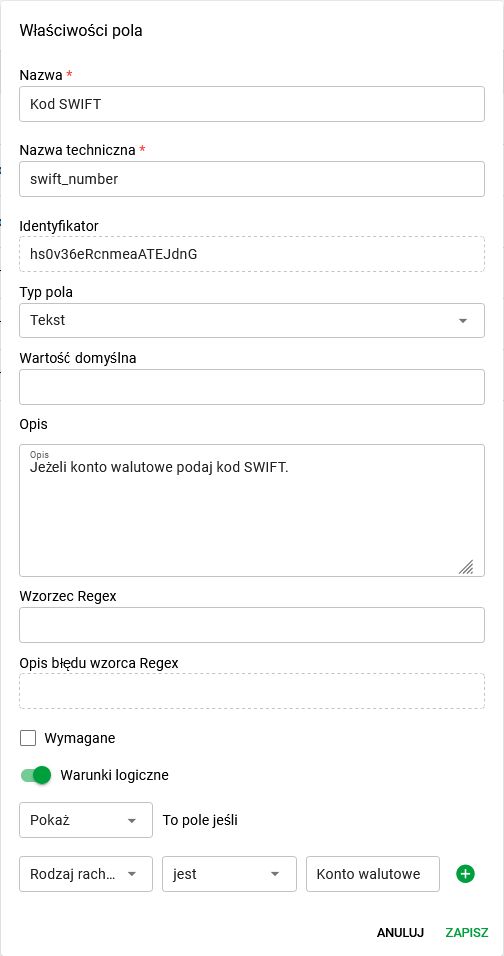Click the green plus icon to add condition

(465, 874)
